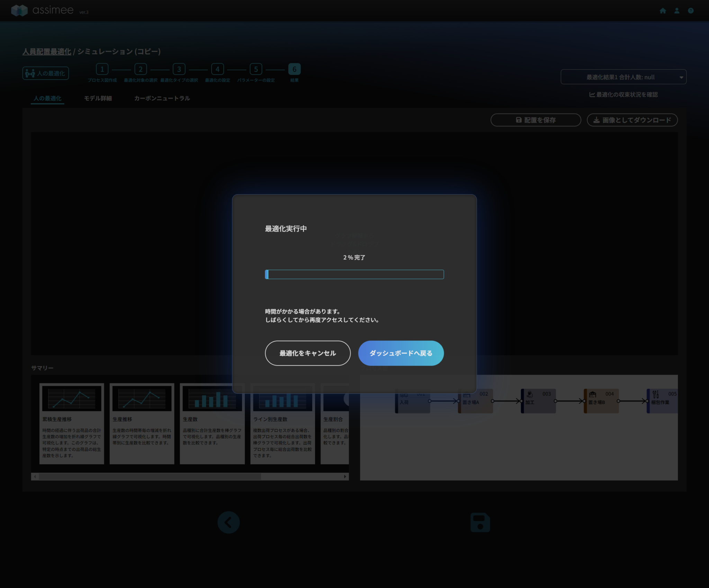Open 最適化結果1 results dropdown
Viewport: 709px width, 588px height.
tap(623, 77)
